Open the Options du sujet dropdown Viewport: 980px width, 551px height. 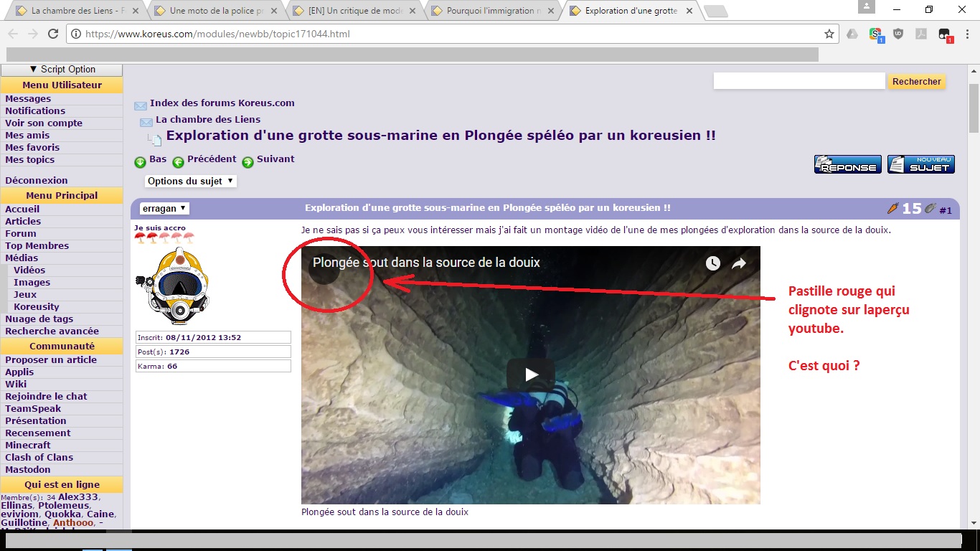point(190,182)
